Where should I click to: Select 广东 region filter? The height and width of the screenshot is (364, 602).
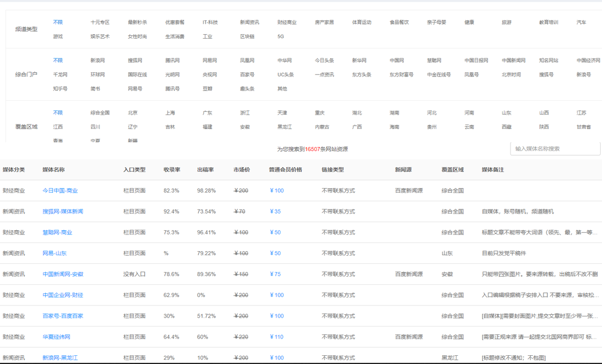click(207, 113)
